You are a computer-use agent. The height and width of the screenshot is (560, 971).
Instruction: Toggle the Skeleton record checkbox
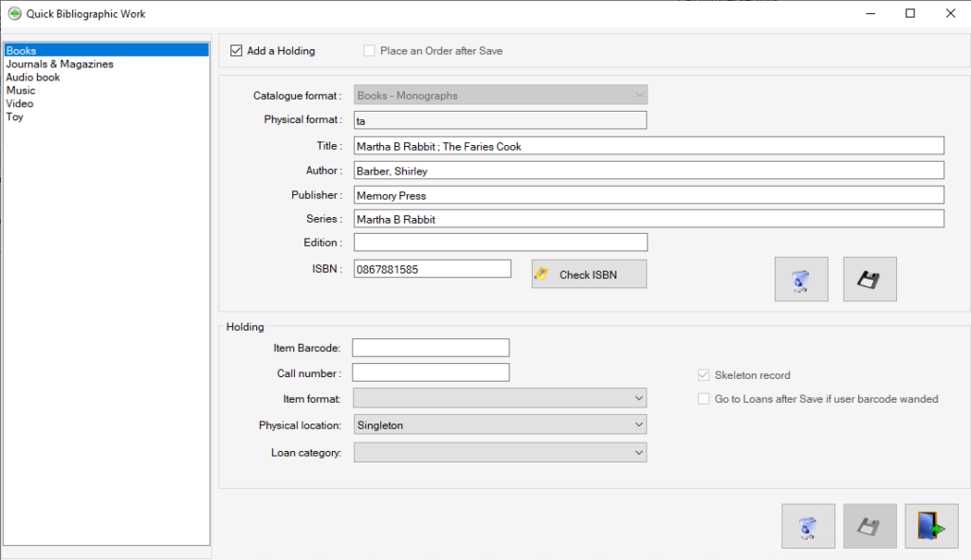(x=704, y=374)
